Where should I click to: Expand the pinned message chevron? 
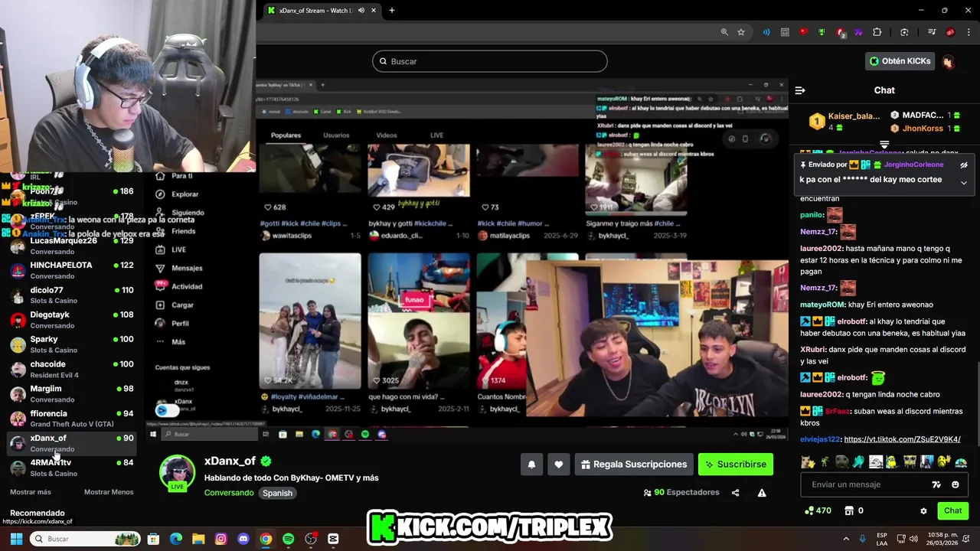[x=964, y=182]
